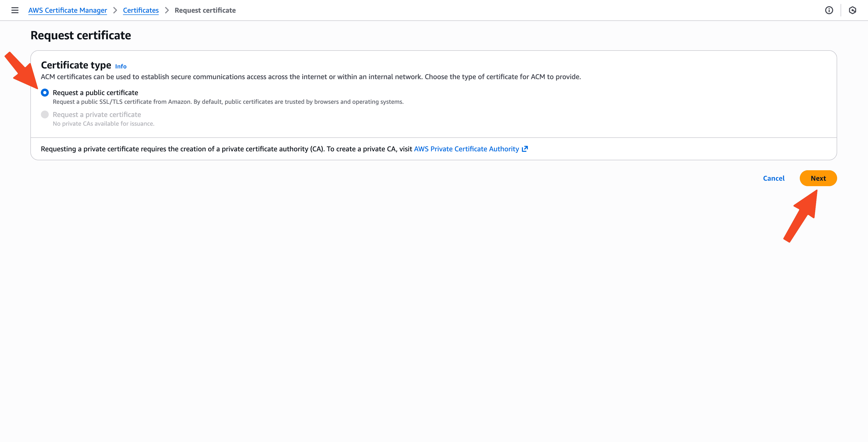The width and height of the screenshot is (868, 442).
Task: Click the external link icon after AWS Private Certificate Authority
Action: [x=525, y=149]
